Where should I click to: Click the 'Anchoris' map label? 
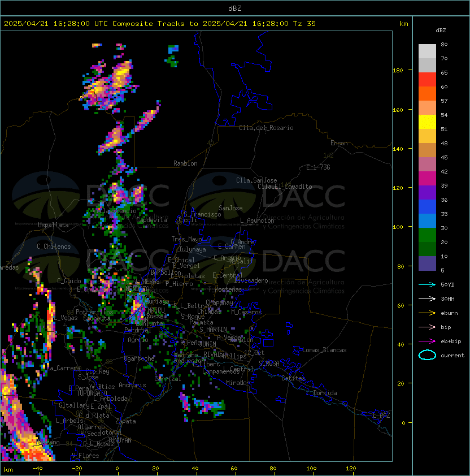click(x=132, y=385)
